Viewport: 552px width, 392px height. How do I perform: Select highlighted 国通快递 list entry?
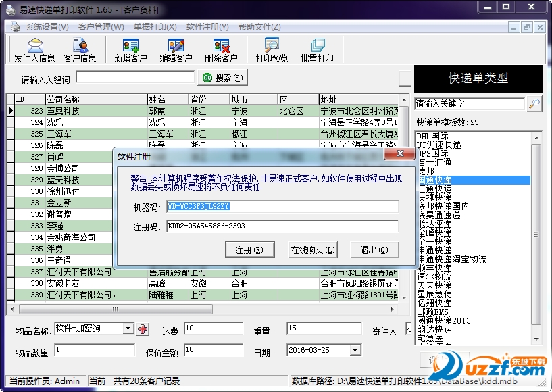[474, 180]
